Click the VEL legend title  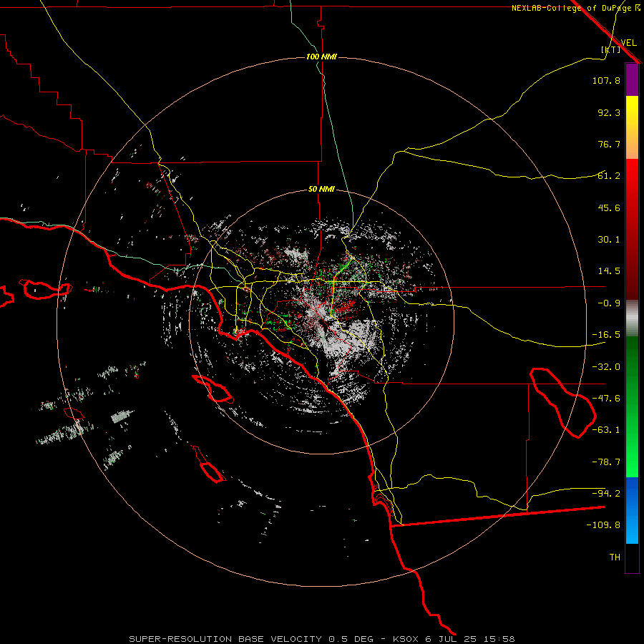628,43
